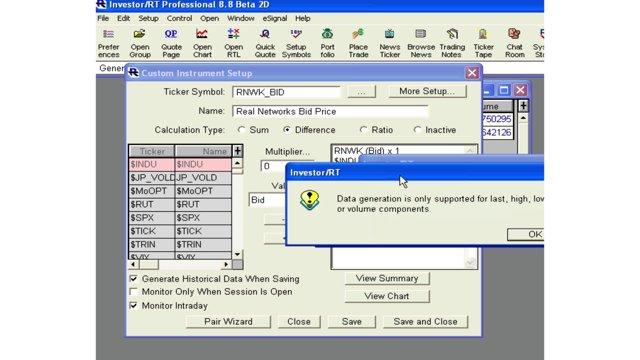The height and width of the screenshot is (360, 640).
Task: Select the $INDU ticker row
Action: tap(180, 164)
